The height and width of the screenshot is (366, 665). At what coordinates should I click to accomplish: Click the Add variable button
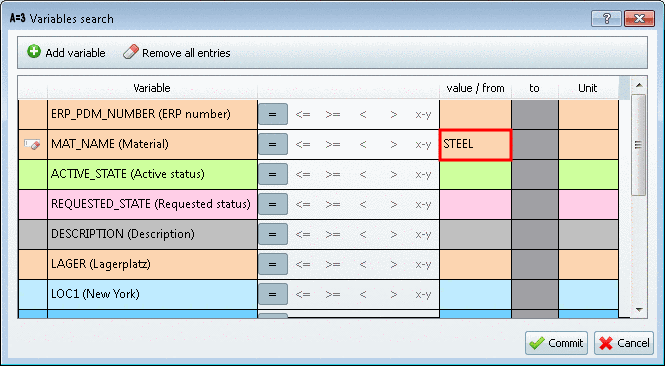pos(66,53)
